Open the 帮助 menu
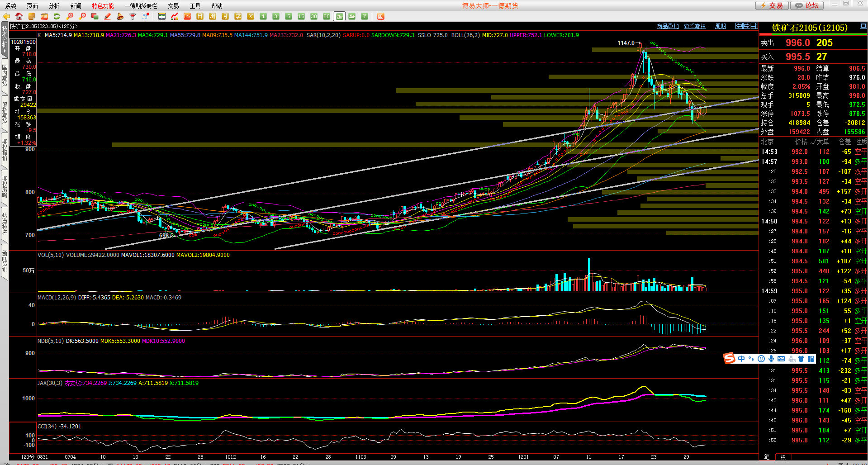Screen dimensions: 868x465 click(217, 6)
